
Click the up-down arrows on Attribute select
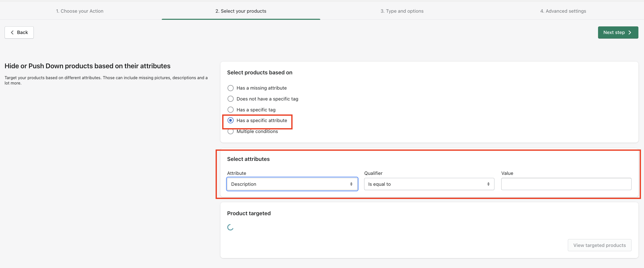pyautogui.click(x=351, y=184)
